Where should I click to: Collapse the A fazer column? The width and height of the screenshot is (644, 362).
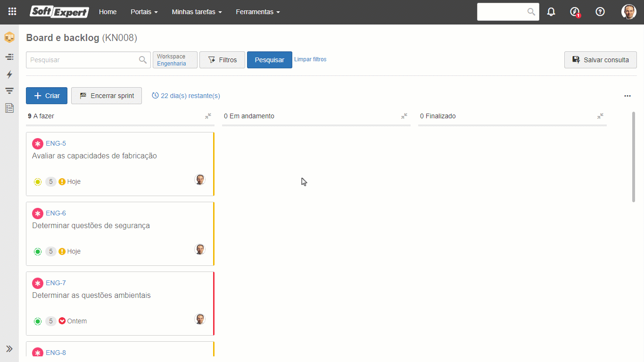point(208,116)
